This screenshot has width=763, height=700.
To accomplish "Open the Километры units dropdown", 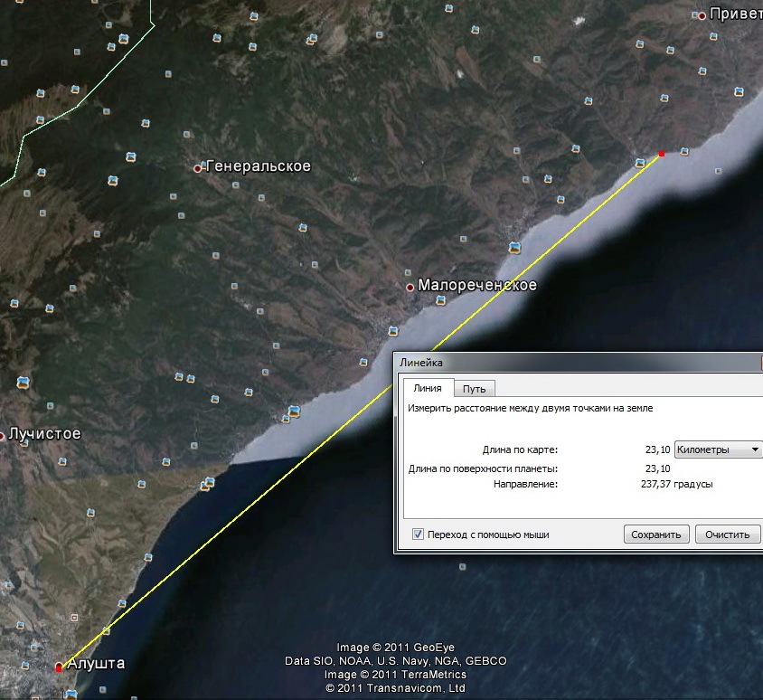I will click(x=718, y=449).
